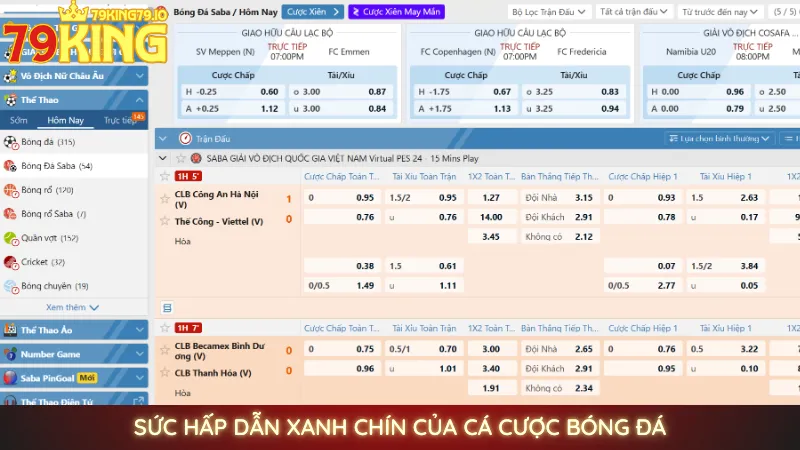This screenshot has height=450, width=800.
Task: Expand the Saba PinGoal section
Action: click(139, 378)
